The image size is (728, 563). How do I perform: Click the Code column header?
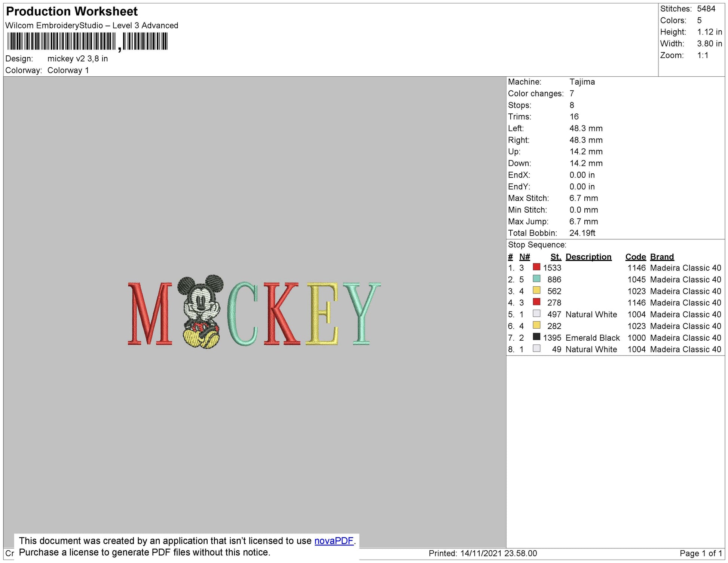tap(635, 257)
